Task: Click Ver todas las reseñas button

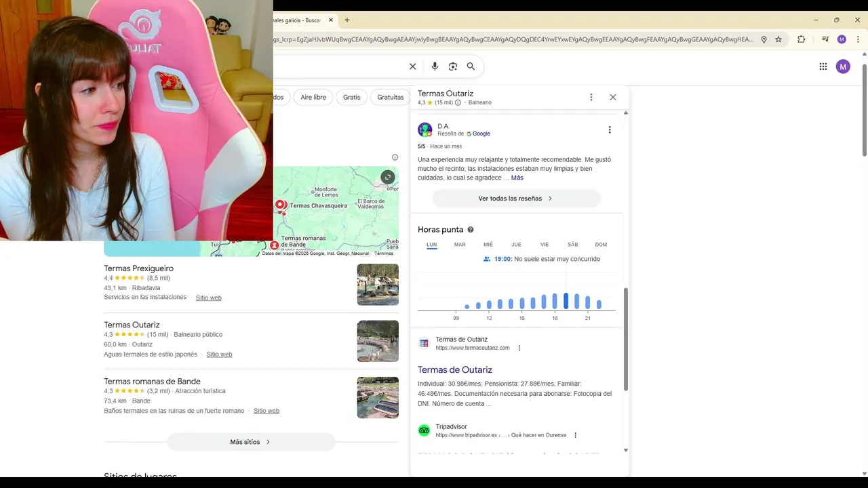Action: tap(517, 199)
